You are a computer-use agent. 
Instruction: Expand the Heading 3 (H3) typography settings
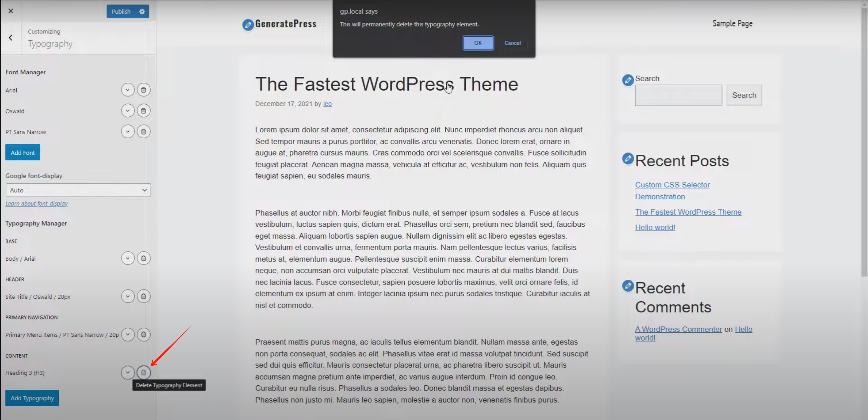point(128,372)
